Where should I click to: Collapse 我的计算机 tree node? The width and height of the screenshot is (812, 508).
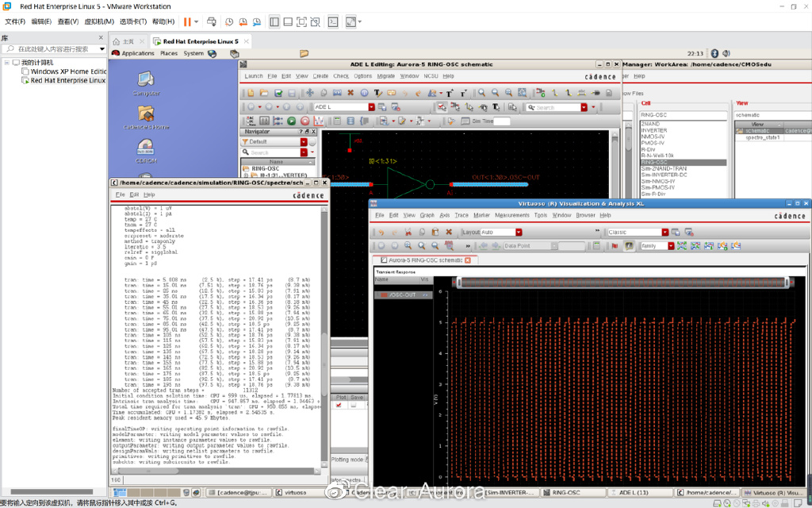point(6,63)
